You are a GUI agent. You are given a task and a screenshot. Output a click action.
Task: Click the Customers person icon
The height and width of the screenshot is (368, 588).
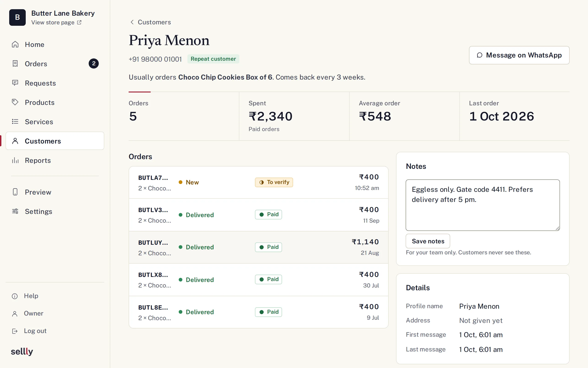point(15,141)
